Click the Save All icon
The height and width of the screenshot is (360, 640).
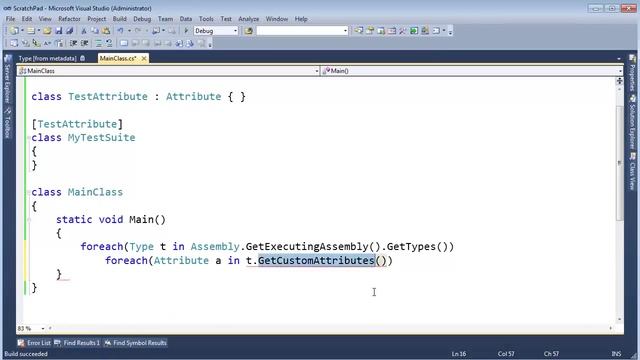click(69, 31)
